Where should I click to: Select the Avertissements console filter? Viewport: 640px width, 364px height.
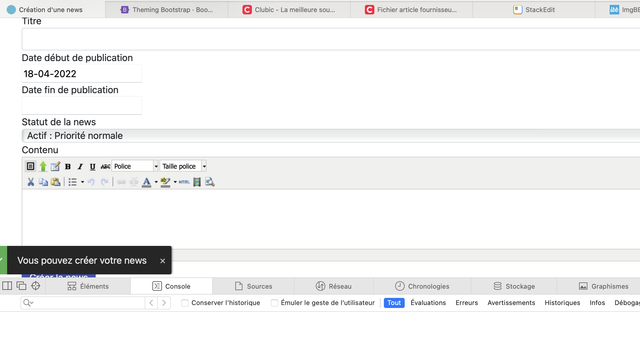(511, 303)
